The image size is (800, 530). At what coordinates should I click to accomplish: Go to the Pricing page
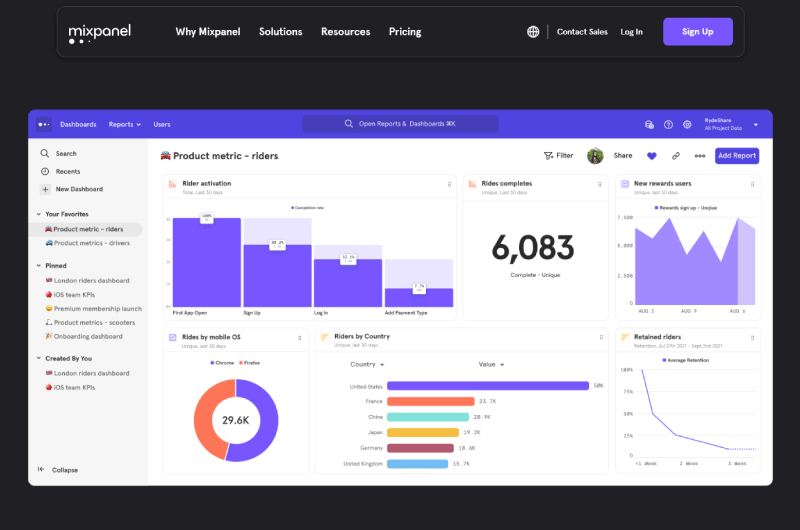pos(405,32)
